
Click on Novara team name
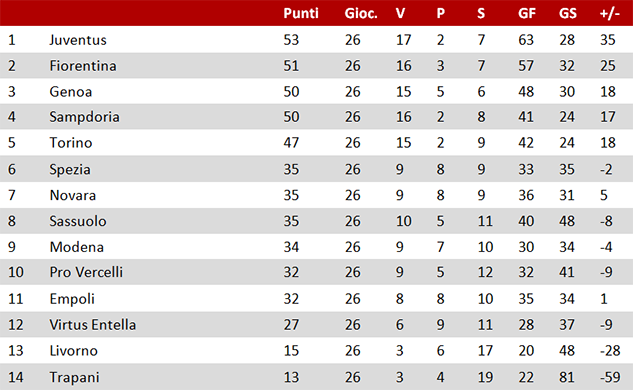click(x=73, y=195)
